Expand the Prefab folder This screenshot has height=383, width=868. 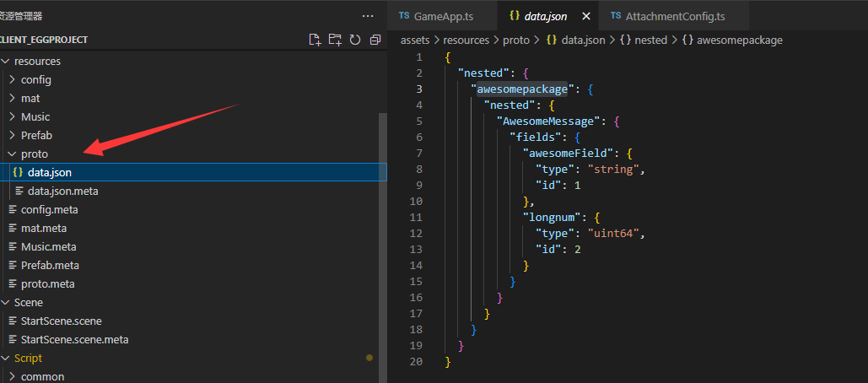click(x=35, y=135)
